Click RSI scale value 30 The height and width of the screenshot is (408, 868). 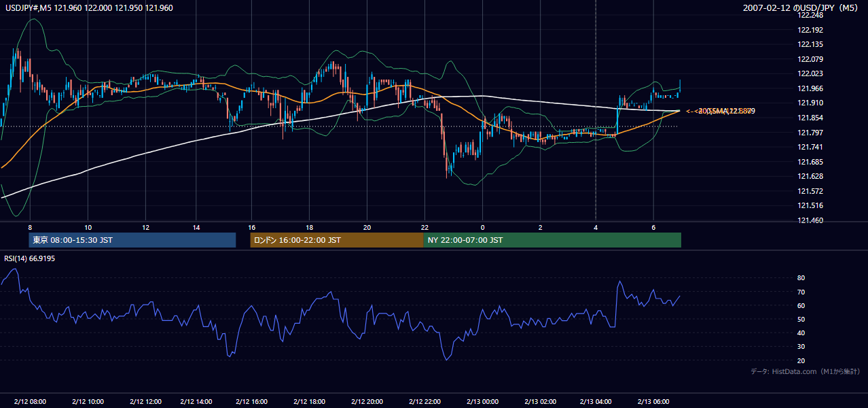tap(801, 347)
